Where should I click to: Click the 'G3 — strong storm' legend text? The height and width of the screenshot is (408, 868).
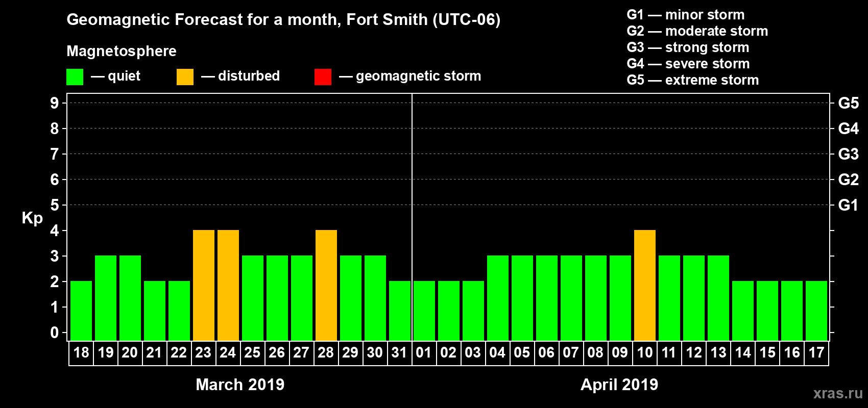coord(688,47)
